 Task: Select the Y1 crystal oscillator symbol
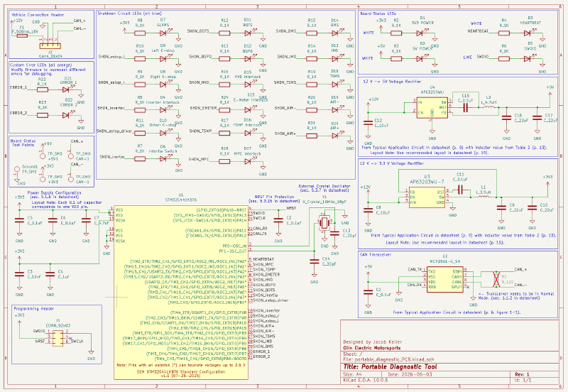click(324, 222)
